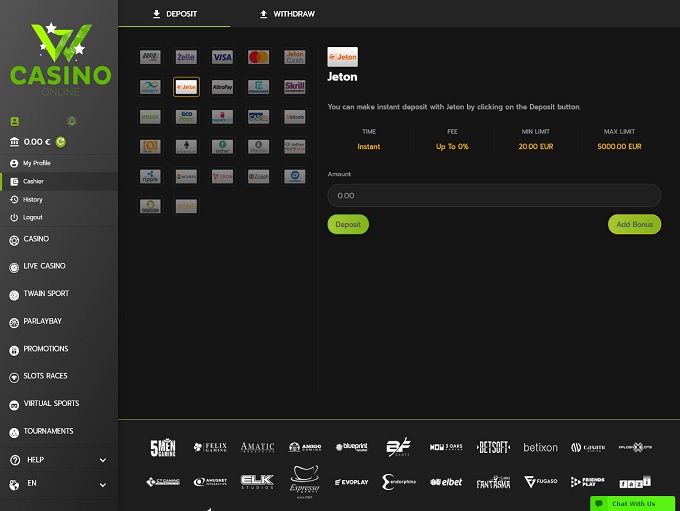The height and width of the screenshot is (511, 680).
Task: Switch to the Withdraw tab
Action: [x=287, y=14]
